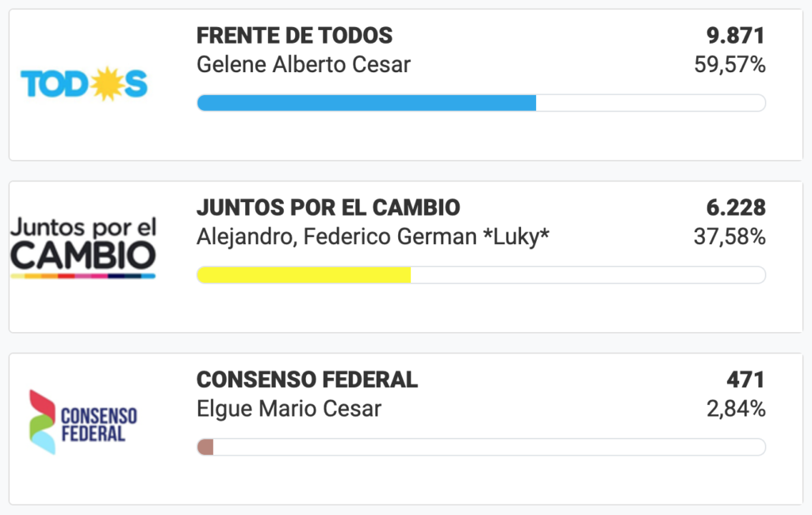Click the 471 vote count
Image resolution: width=812 pixels, height=515 pixels.
[x=745, y=380]
